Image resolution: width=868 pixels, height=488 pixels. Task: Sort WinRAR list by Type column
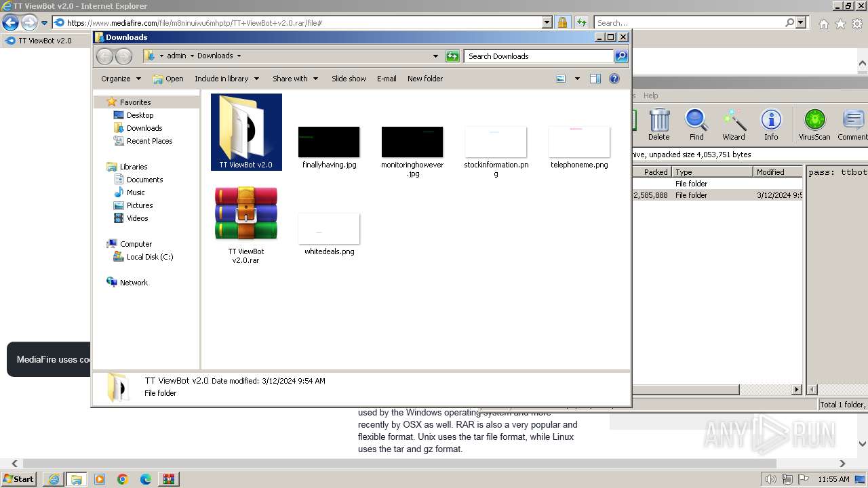pos(712,172)
